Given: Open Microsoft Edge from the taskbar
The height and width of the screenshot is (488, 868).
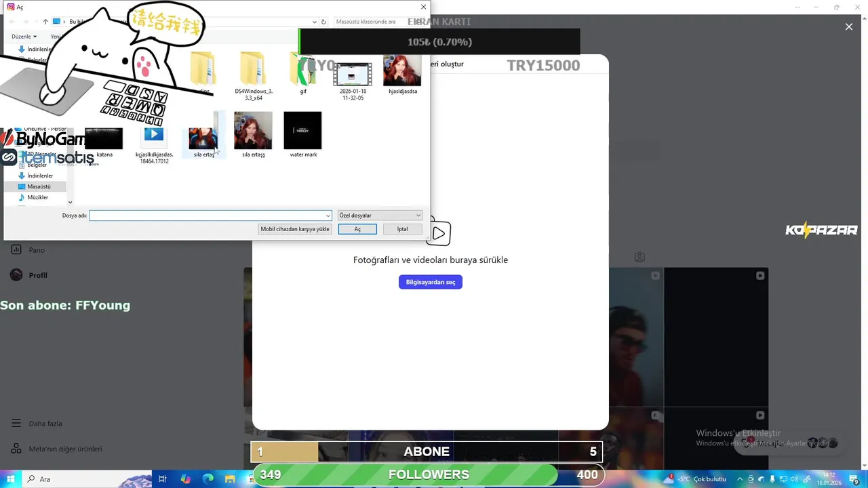Looking at the screenshot, I should coord(208,479).
